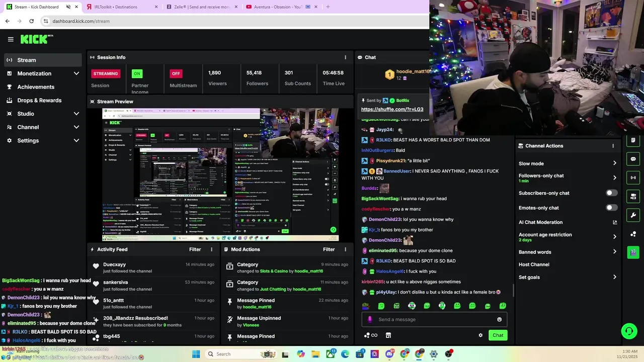The width and height of the screenshot is (644, 362).
Task: Open the Mod Actions Filter
Action: tap(329, 249)
